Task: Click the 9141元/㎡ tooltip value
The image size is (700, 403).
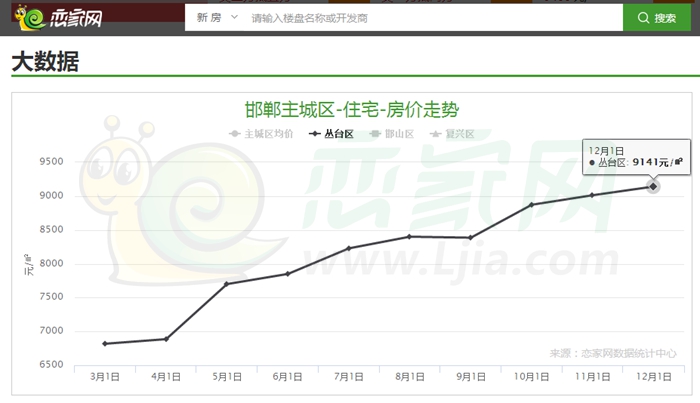Action: coord(658,162)
